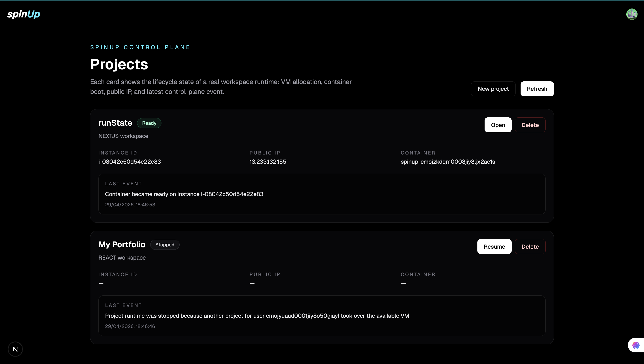The height and width of the screenshot is (364, 644).
Task: Click public IP 13.233.132.155
Action: click(268, 161)
